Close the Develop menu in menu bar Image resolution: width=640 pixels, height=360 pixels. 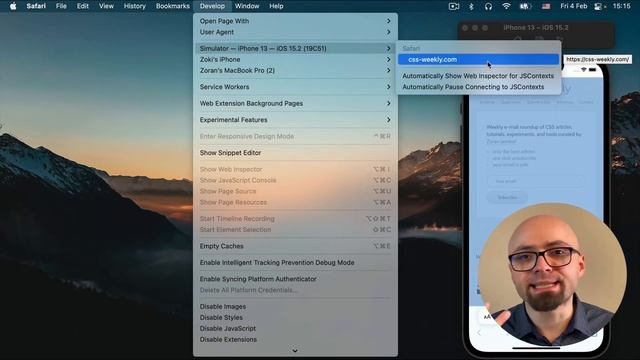pos(212,6)
